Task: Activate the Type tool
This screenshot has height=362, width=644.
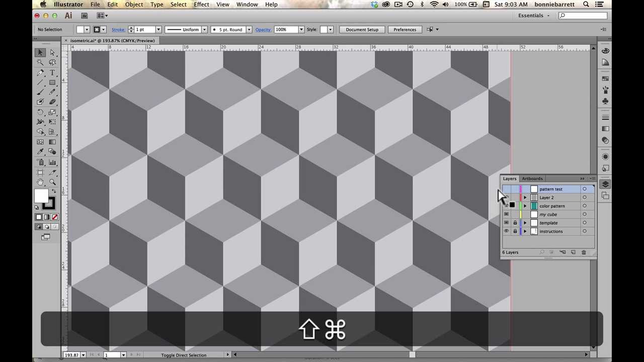Action: point(52,73)
